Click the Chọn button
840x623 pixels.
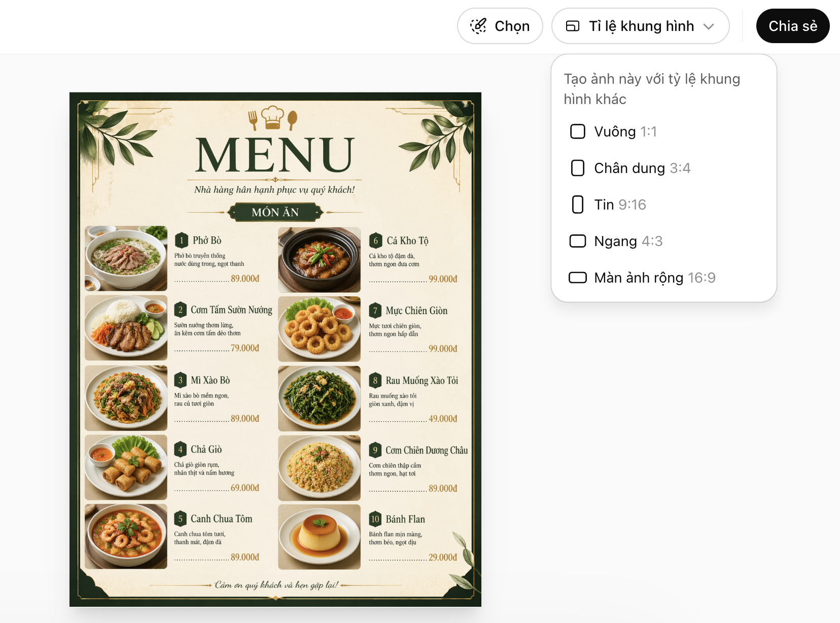coord(500,26)
